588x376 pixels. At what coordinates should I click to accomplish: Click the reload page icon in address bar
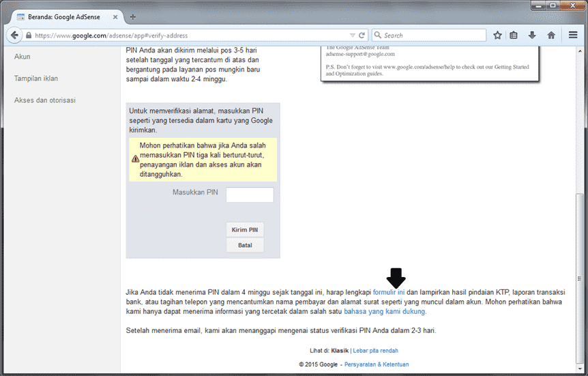point(362,35)
